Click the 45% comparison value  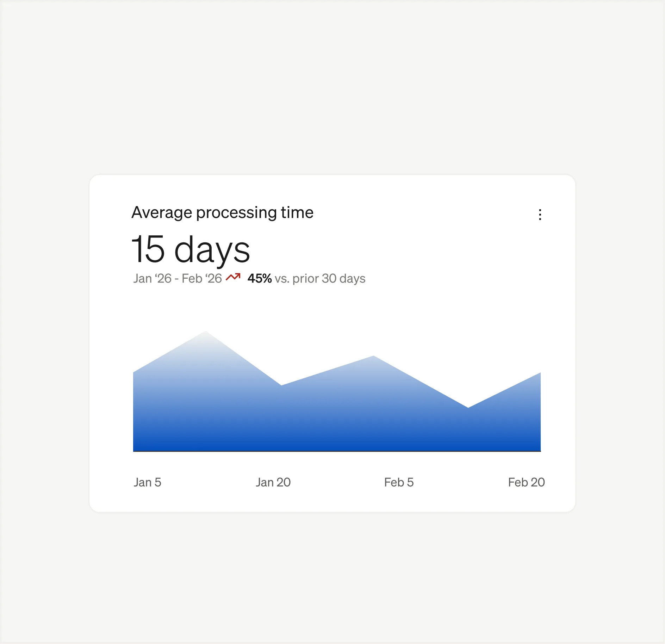260,278
